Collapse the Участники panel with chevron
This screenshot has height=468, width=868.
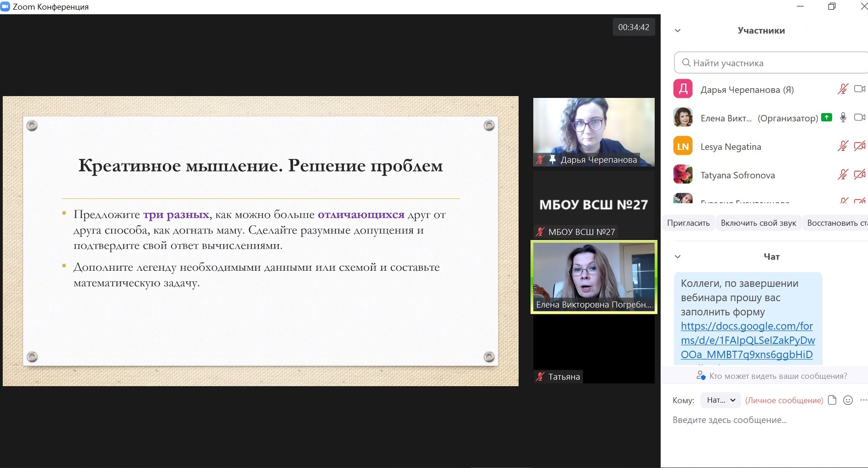[x=677, y=31]
